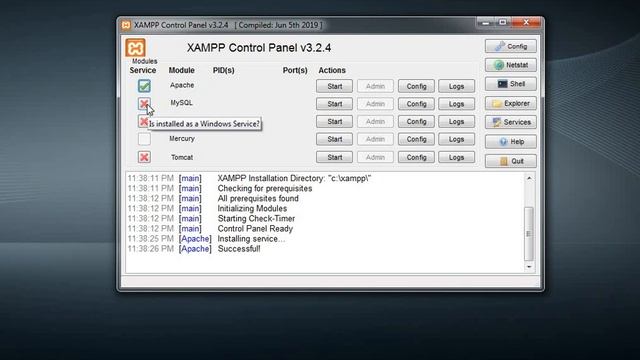The image size is (640, 360).
Task: Minimize the XAMPP Control Panel window
Action: point(486,23)
